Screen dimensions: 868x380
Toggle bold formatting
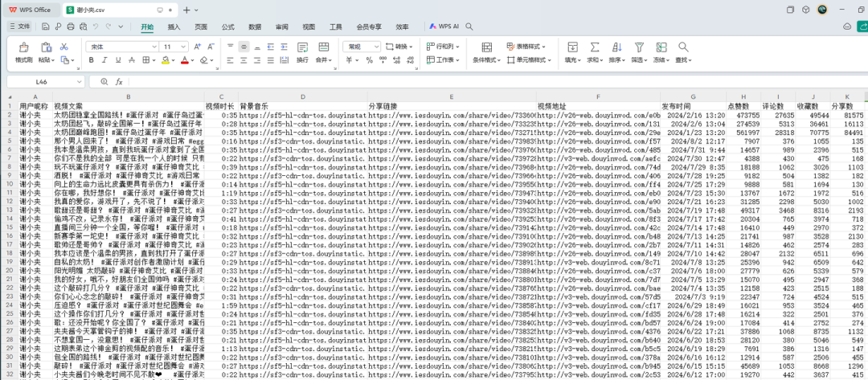91,59
